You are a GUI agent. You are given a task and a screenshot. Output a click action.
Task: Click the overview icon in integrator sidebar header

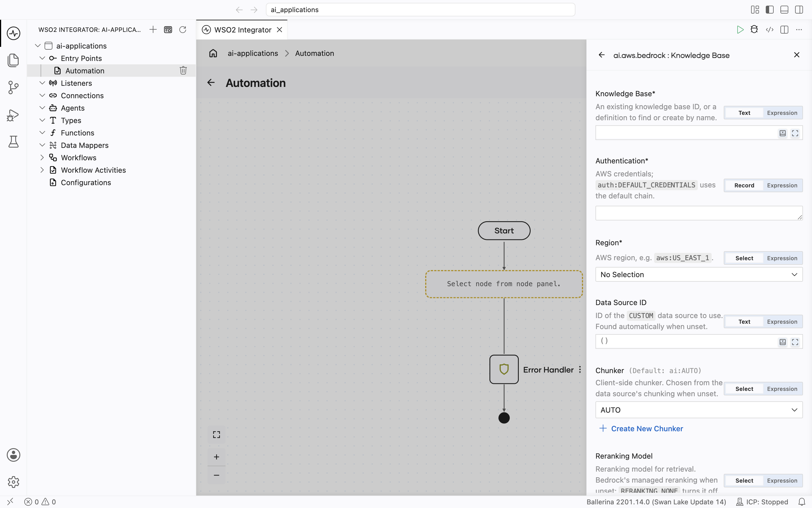click(168, 30)
